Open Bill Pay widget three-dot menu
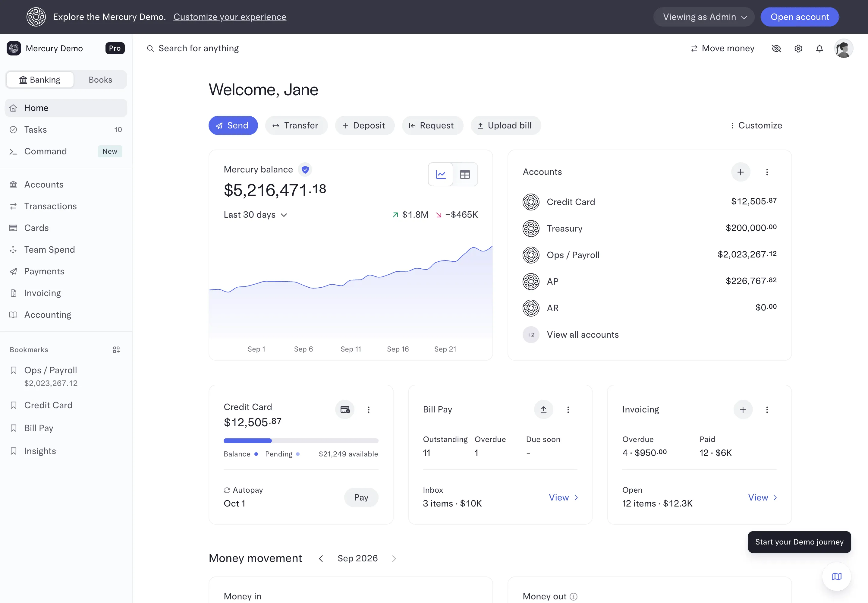 pos(568,409)
